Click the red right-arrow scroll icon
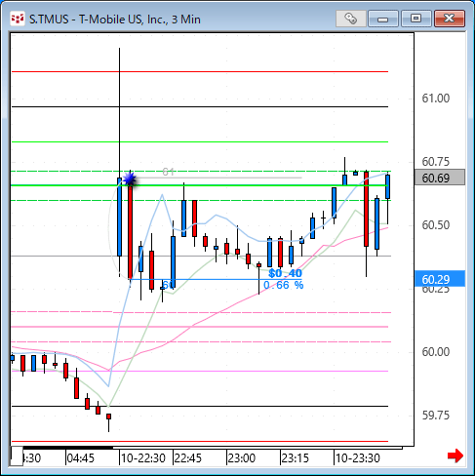 point(455,456)
